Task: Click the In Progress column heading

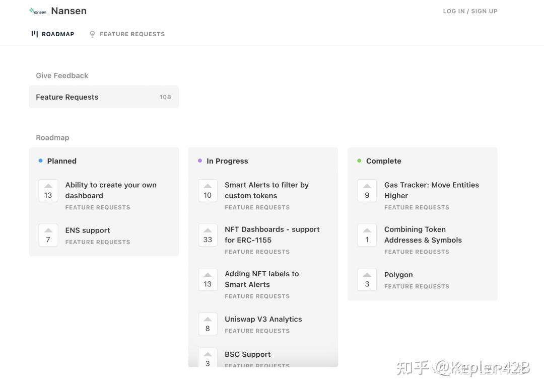Action: click(x=227, y=161)
